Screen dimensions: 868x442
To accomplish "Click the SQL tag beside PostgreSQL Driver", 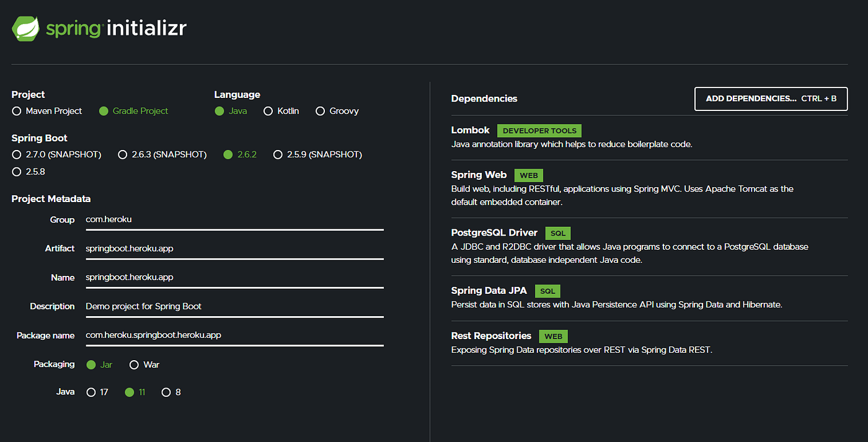I will click(558, 233).
